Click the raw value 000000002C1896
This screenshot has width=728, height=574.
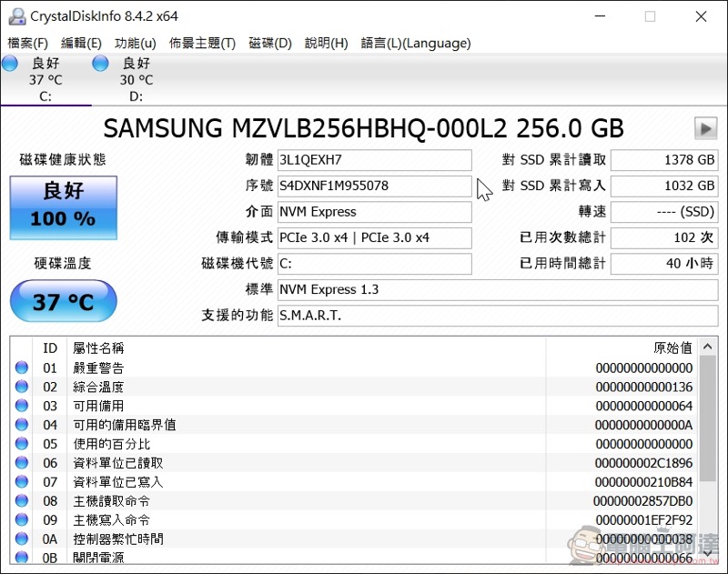coord(644,463)
